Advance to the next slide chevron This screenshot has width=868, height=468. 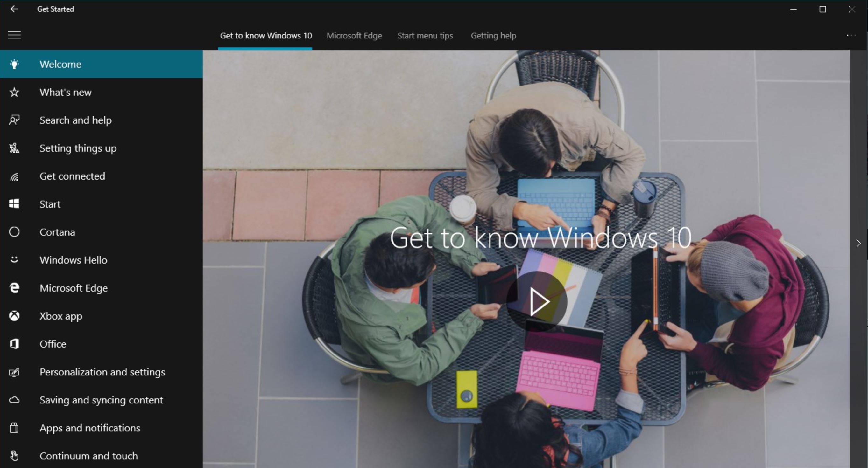click(858, 243)
